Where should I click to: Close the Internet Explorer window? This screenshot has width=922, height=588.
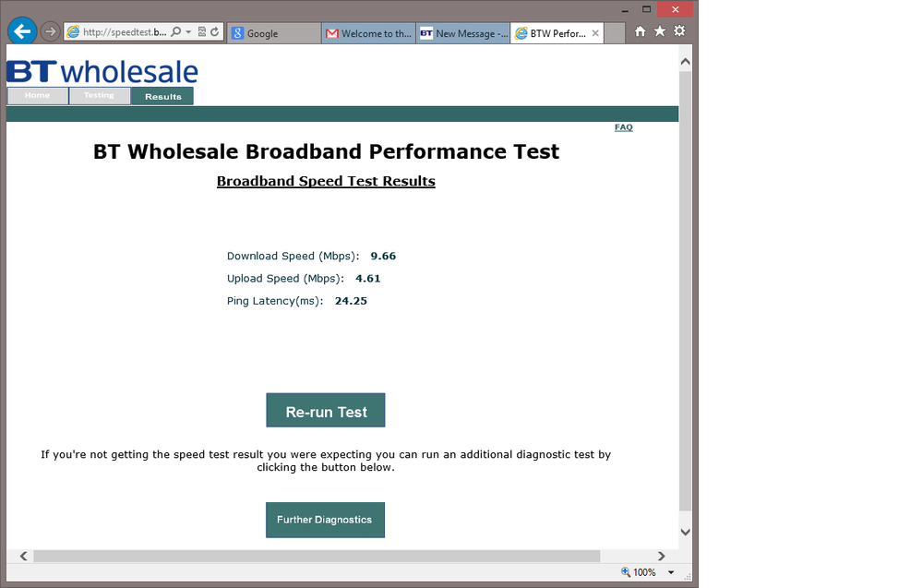pyautogui.click(x=675, y=9)
